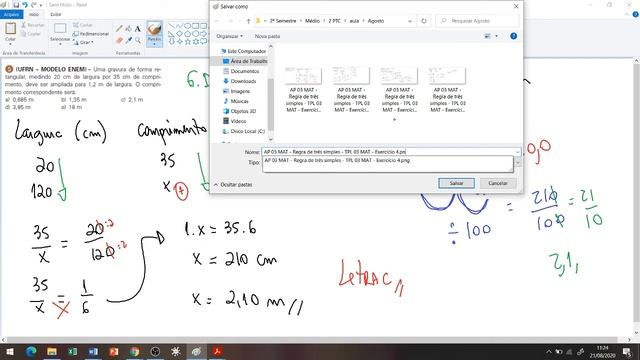Click the Recortar cut button

(x=33, y=25)
